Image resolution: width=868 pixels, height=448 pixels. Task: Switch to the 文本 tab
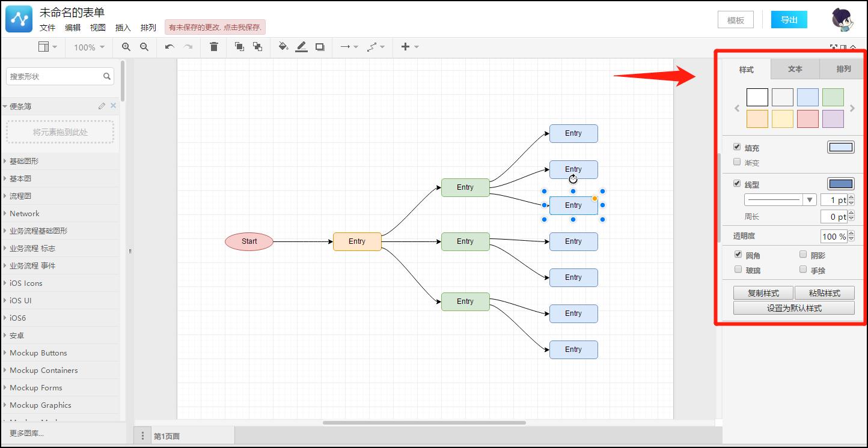click(795, 69)
